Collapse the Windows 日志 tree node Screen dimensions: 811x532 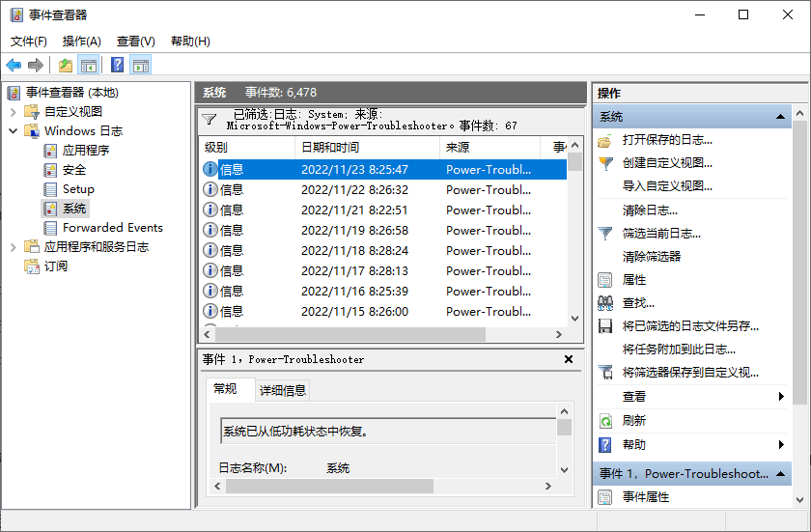[x=14, y=130]
